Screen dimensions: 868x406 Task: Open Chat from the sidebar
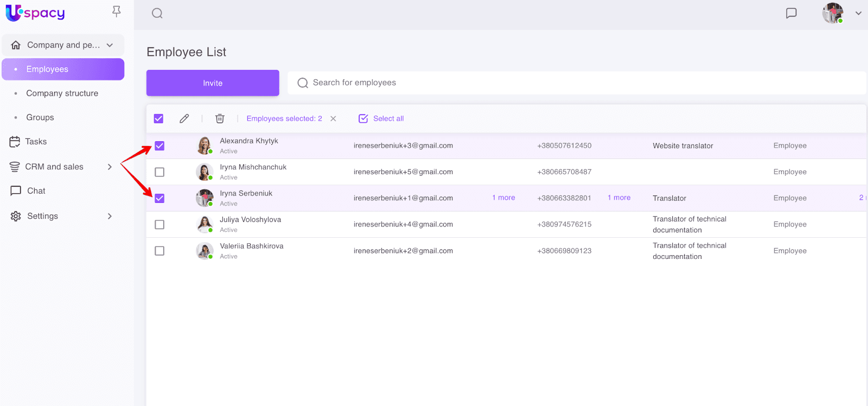(x=36, y=191)
